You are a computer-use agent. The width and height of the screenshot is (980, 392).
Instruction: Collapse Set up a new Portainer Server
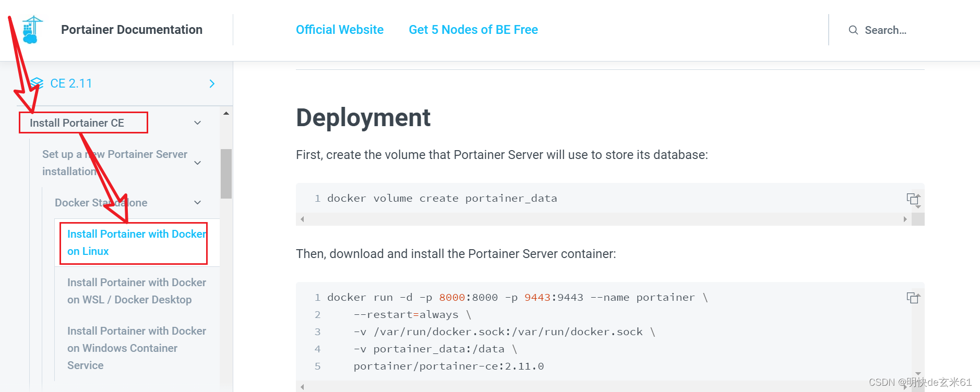click(198, 163)
